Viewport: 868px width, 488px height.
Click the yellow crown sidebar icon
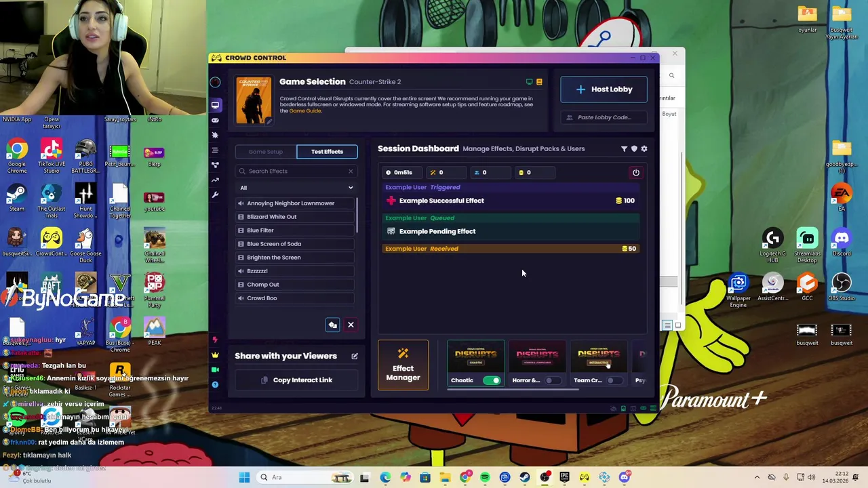215,354
